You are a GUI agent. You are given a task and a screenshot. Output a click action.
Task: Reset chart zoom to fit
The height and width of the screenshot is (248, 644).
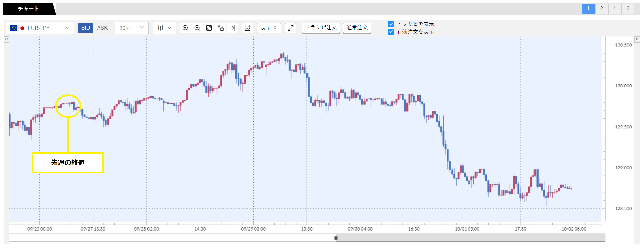click(x=209, y=28)
